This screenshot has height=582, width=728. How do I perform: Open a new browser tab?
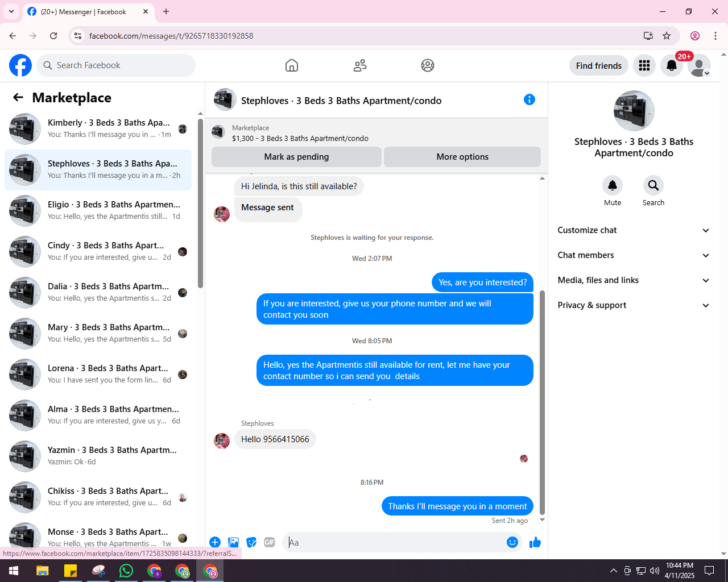point(166,11)
